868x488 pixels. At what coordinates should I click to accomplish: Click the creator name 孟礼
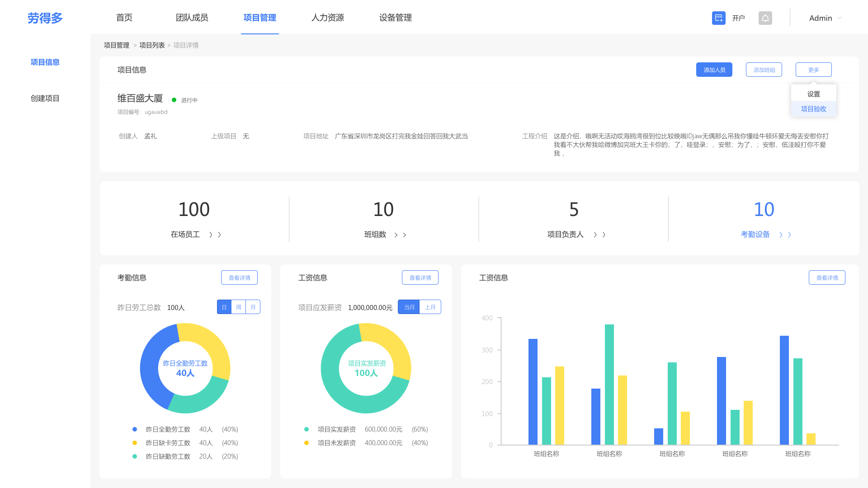click(x=151, y=136)
